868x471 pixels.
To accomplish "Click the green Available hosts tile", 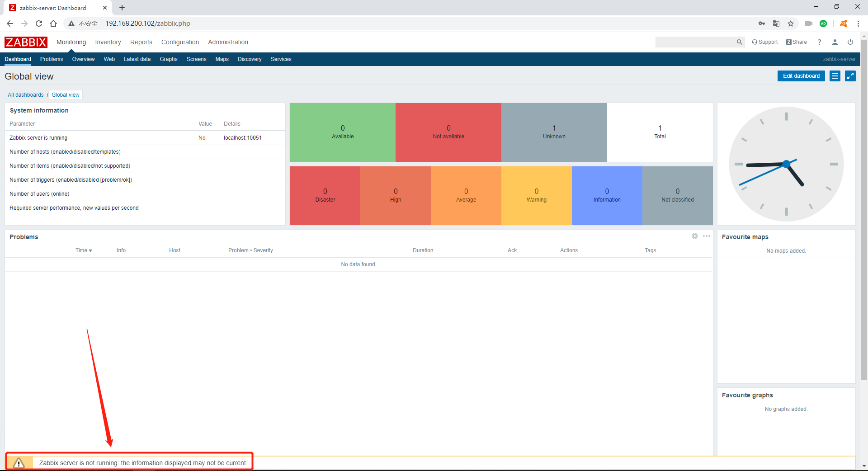I will (343, 132).
